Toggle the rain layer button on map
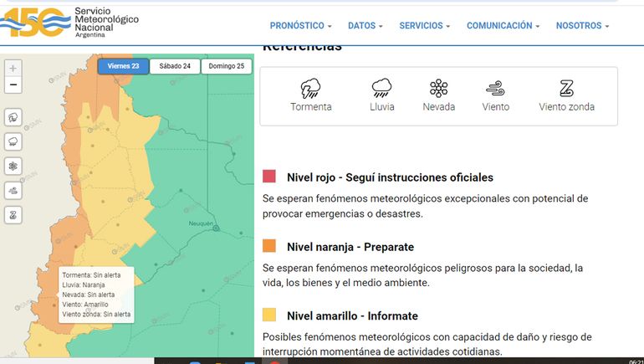 tap(13, 141)
